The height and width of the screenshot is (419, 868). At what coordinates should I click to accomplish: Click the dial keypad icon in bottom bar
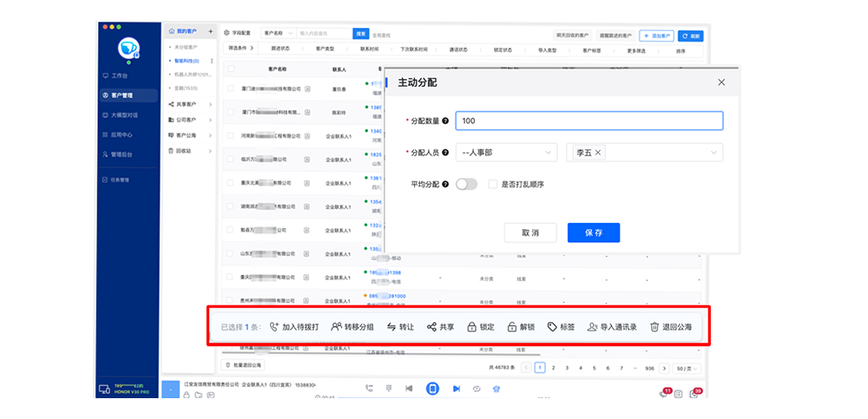[x=389, y=389]
